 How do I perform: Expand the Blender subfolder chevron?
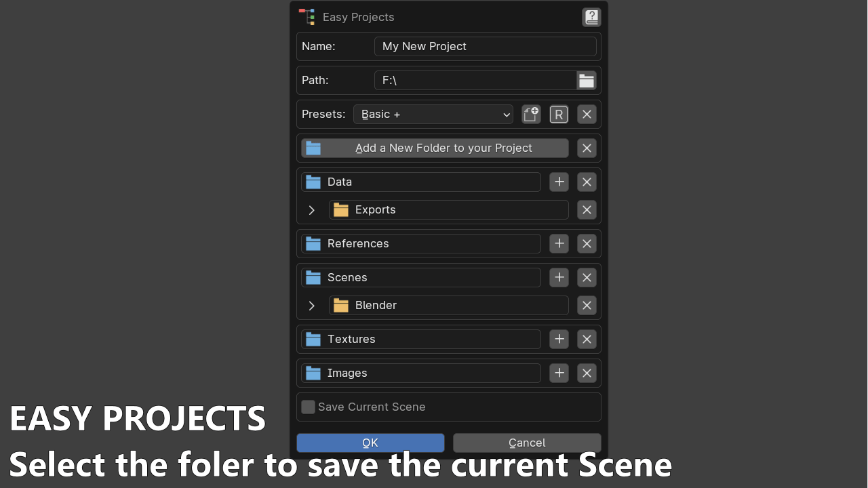312,306
